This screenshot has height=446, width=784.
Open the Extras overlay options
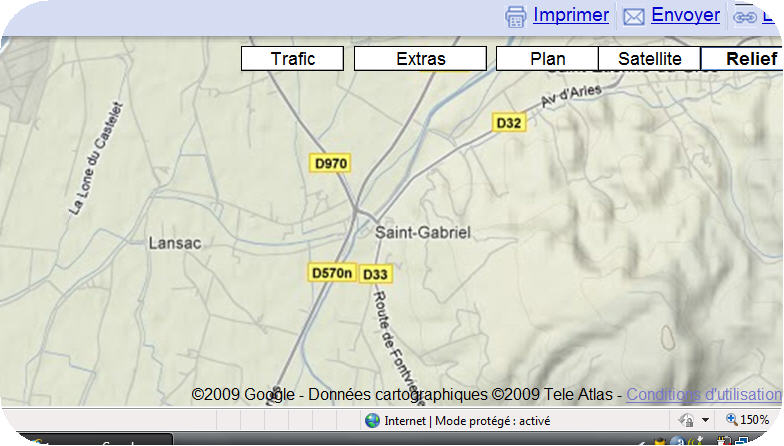[x=420, y=59]
